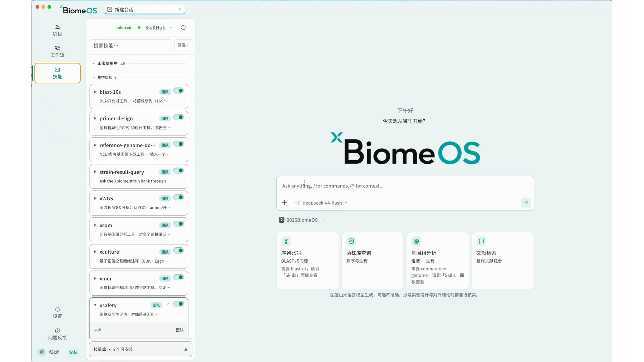Click the 团队 badge on blast-16s
The width and height of the screenshot is (644, 362).
click(165, 92)
